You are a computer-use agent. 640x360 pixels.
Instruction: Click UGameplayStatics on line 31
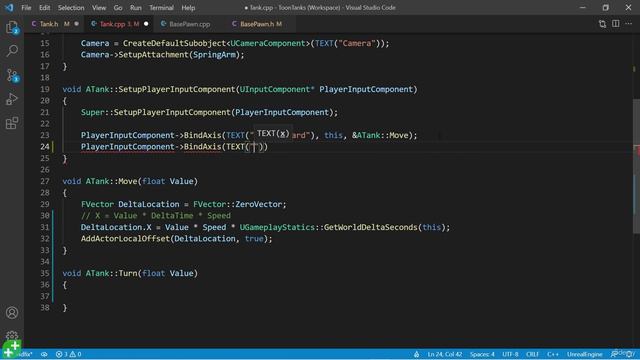277,227
